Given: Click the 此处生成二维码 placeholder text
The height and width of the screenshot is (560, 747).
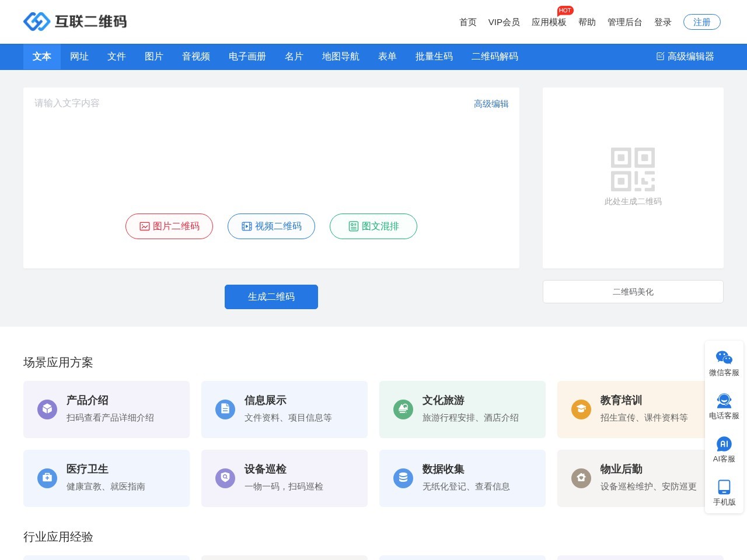Looking at the screenshot, I should click(633, 201).
